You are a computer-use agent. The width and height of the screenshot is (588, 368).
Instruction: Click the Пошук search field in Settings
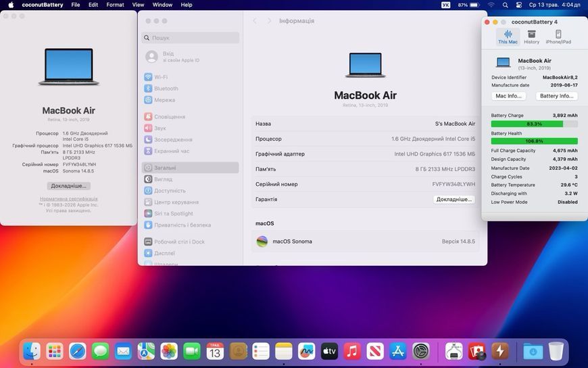(190, 38)
